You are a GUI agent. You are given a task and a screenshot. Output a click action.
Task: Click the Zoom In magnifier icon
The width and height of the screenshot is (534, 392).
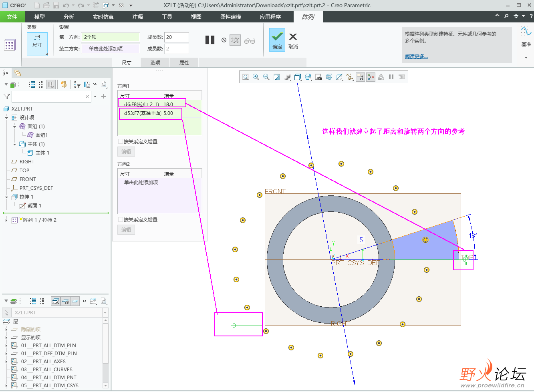coord(256,77)
